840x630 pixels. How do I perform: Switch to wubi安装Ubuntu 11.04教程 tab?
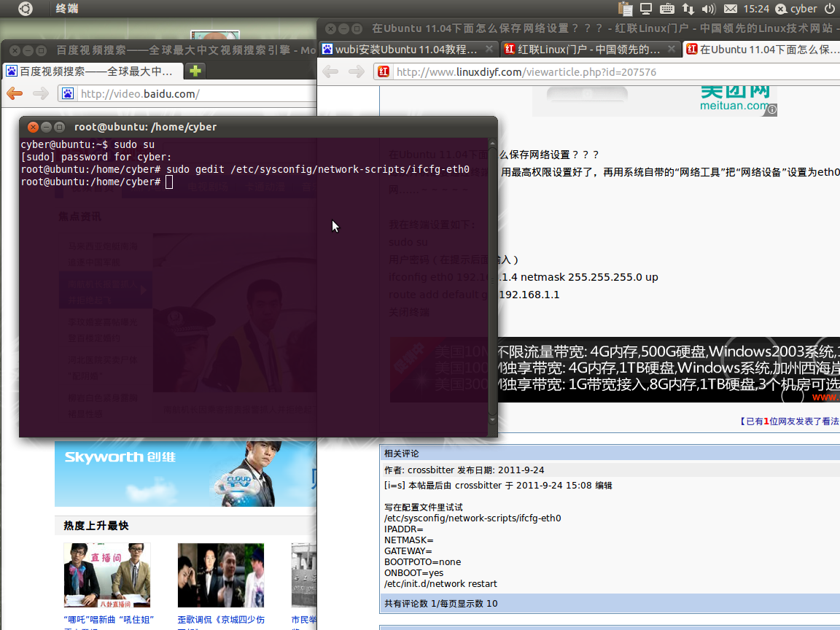pyautogui.click(x=407, y=50)
